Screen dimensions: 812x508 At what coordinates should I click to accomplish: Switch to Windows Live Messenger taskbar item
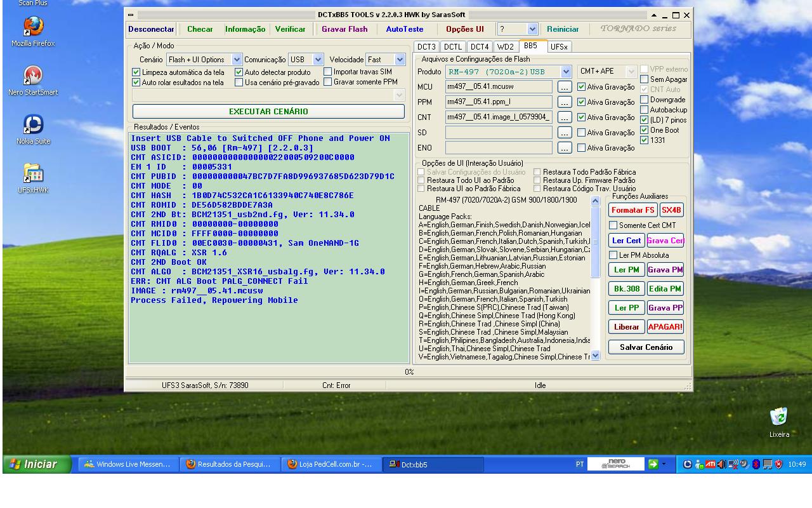coord(128,464)
